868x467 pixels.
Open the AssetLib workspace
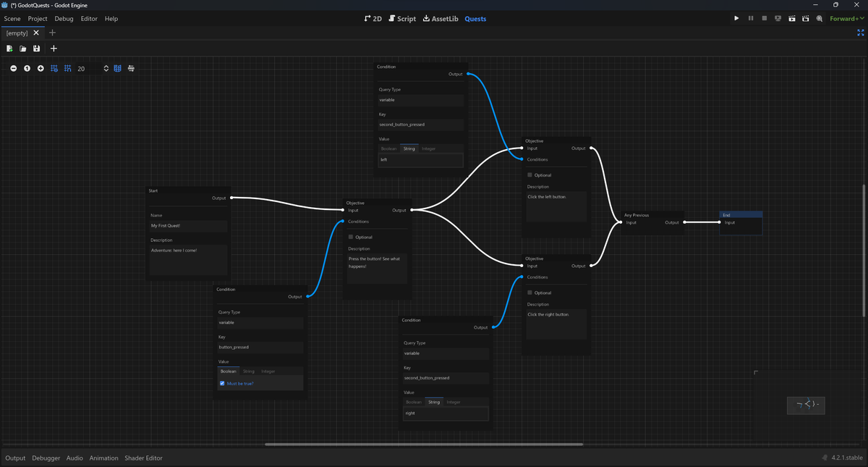[441, 18]
